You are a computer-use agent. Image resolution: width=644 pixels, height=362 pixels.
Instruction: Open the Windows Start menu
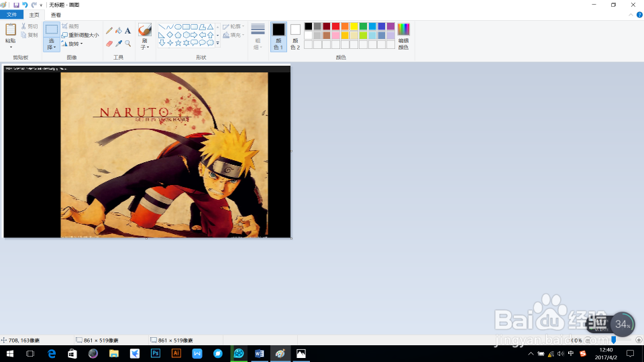[x=10, y=353]
